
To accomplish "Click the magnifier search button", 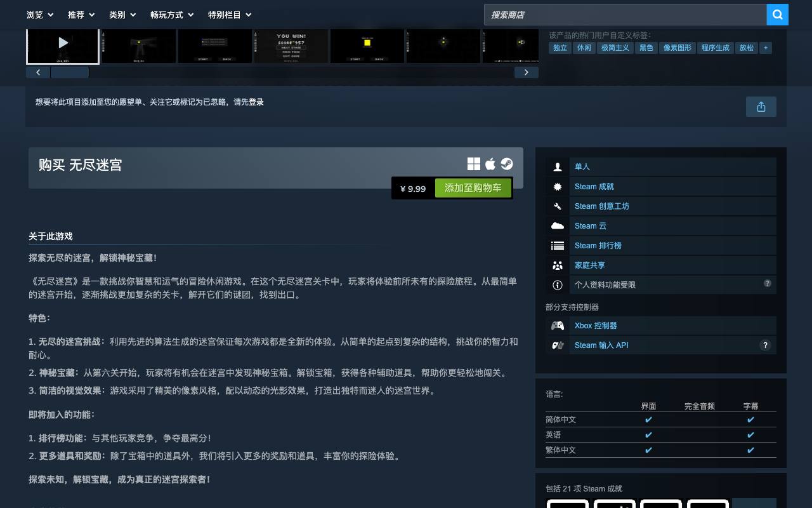I will 777,15.
